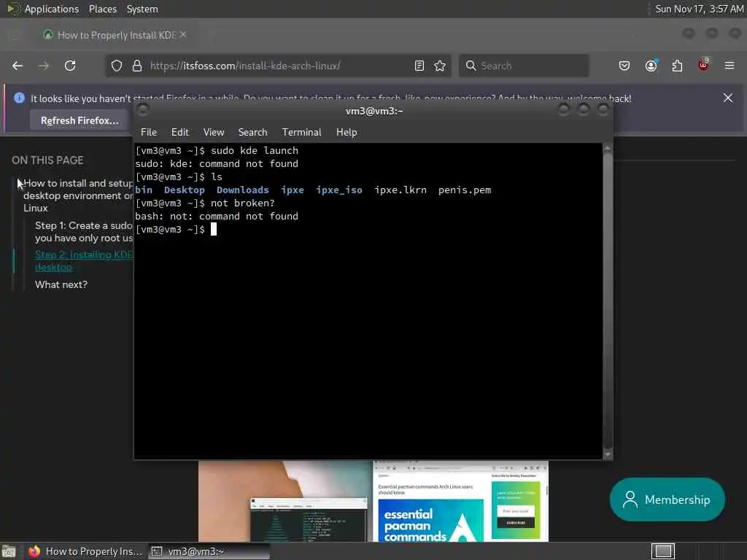Click the Firefox forward arrow
Viewport: 747px width, 560px height.
coord(44,66)
